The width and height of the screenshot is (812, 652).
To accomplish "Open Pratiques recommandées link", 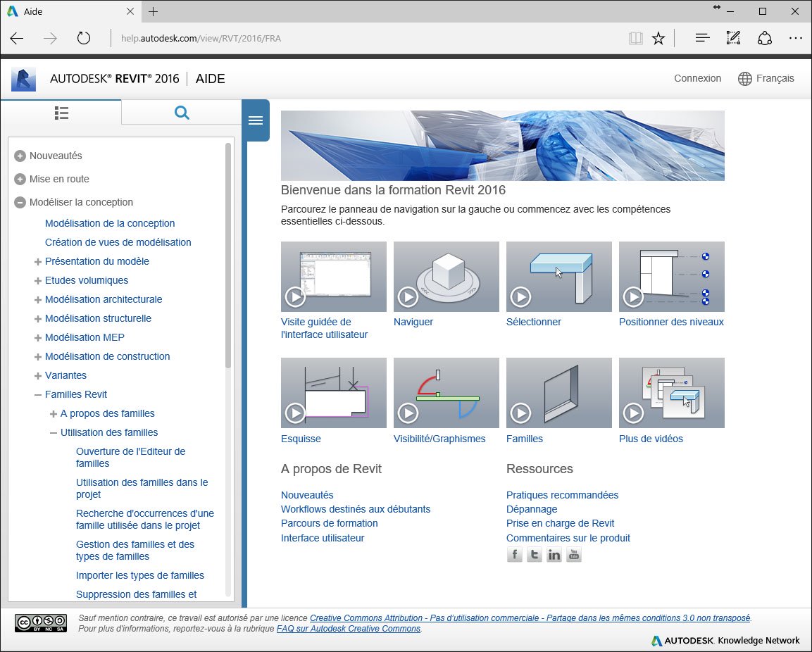I will pyautogui.click(x=563, y=495).
